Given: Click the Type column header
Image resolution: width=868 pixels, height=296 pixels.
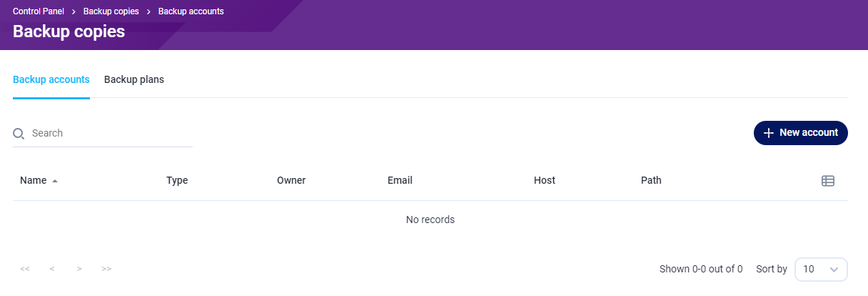Looking at the screenshot, I should click(177, 180).
